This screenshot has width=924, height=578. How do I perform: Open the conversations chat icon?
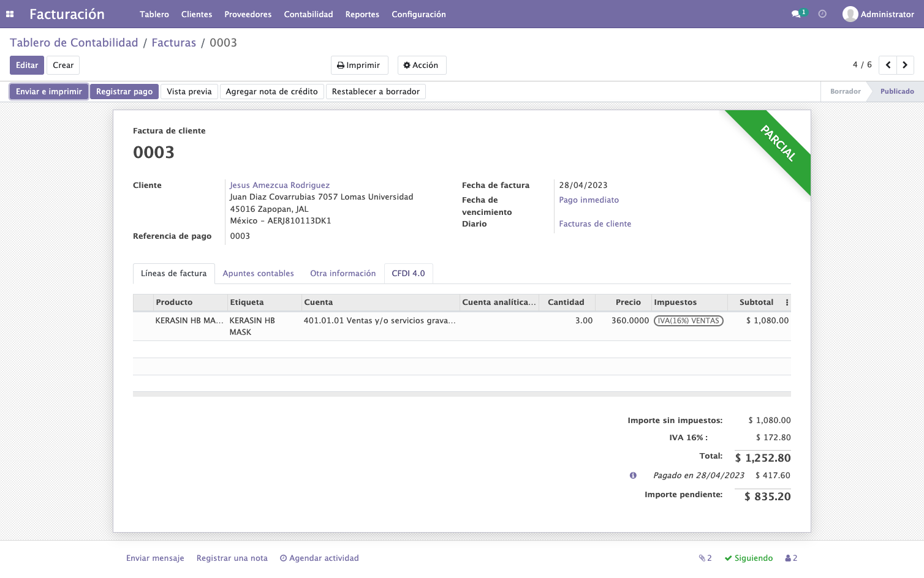796,14
